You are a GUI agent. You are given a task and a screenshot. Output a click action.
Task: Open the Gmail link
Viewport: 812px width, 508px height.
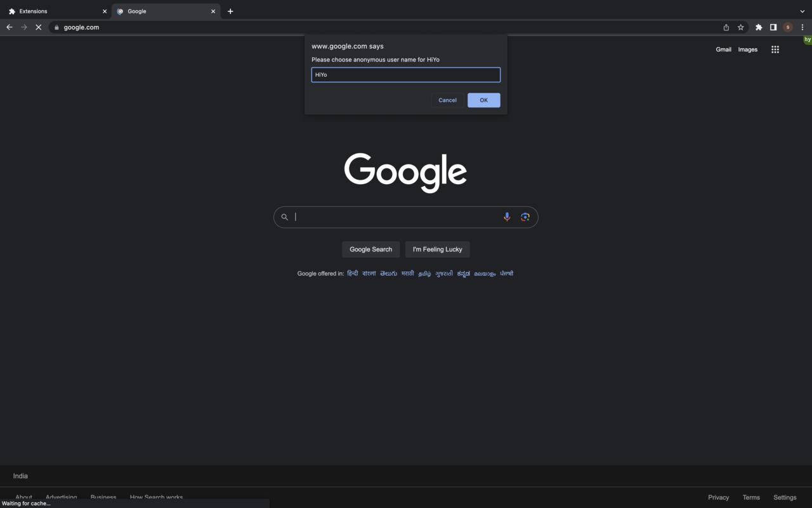723,50
